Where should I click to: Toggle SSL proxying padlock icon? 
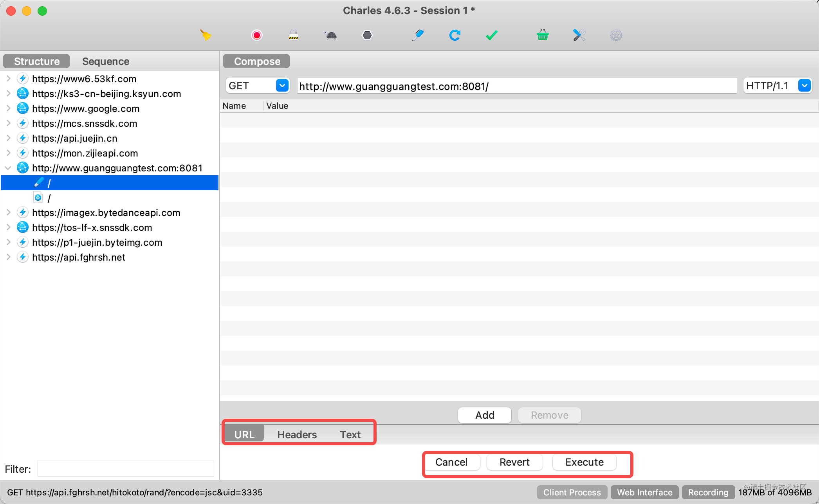294,35
